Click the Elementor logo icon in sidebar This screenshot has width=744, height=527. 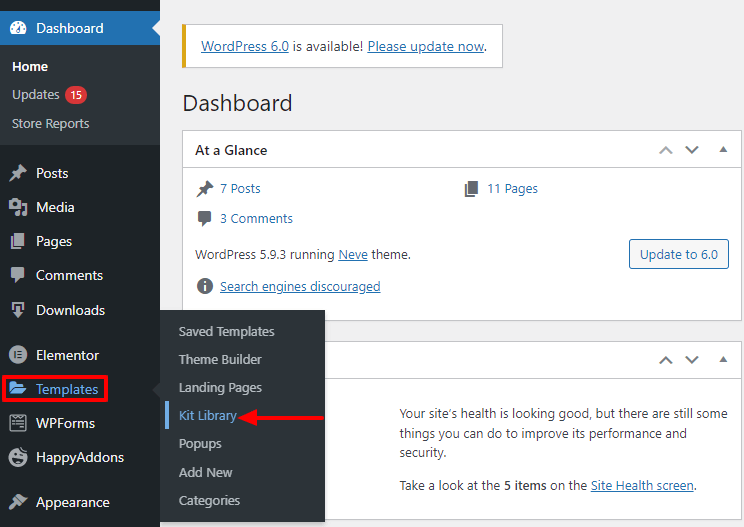tap(18, 355)
